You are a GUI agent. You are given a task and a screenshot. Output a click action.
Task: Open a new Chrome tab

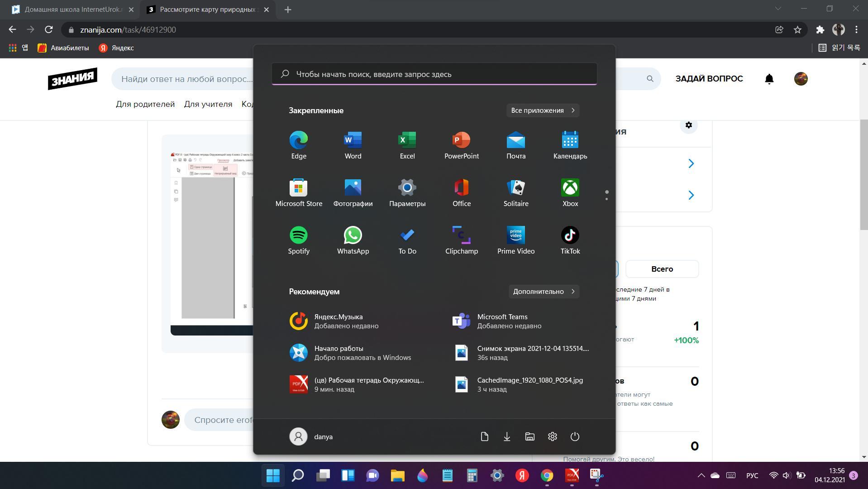point(288,10)
